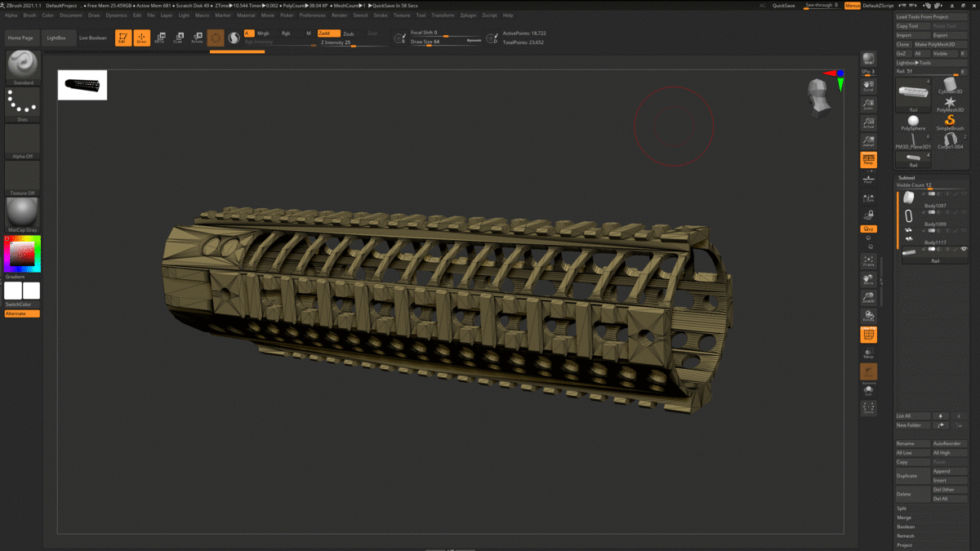
Task: Select the Scale tool
Action: [x=179, y=37]
